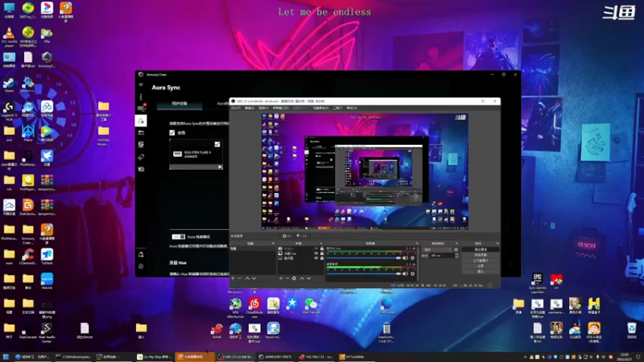Move scene up in OBS scenes list
This screenshot has height=362, width=644.
coord(247,278)
